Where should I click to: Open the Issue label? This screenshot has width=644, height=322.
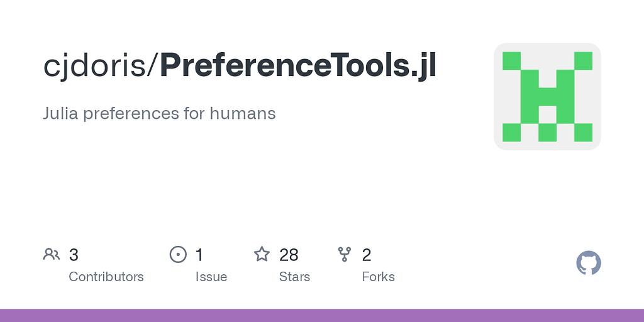point(211,277)
